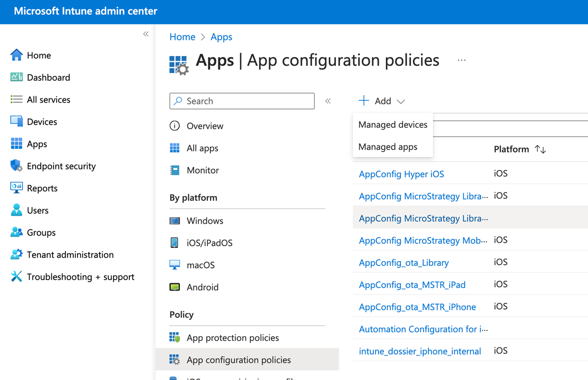Collapse the Apps submenu pane chevron
The width and height of the screenshot is (588, 380).
click(x=328, y=101)
